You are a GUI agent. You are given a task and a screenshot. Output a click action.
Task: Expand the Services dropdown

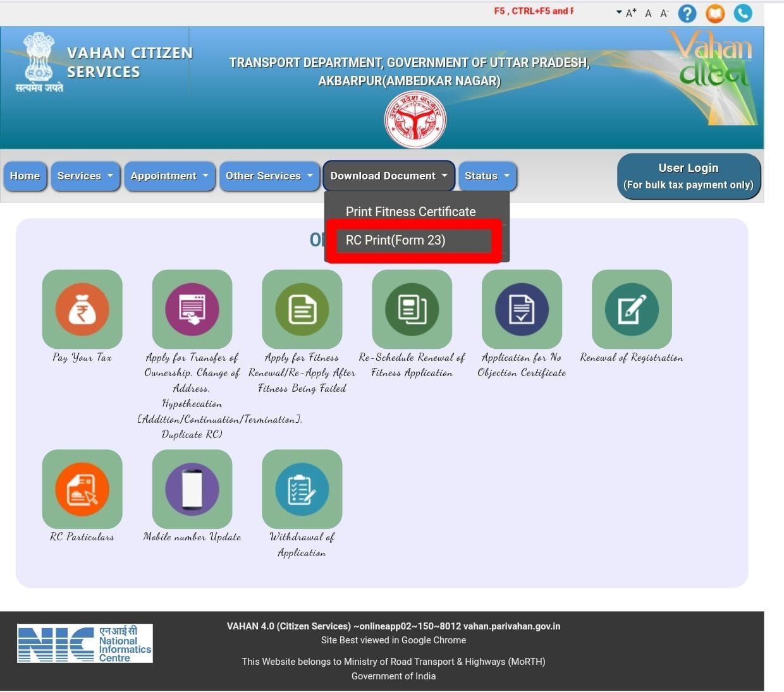click(x=85, y=176)
